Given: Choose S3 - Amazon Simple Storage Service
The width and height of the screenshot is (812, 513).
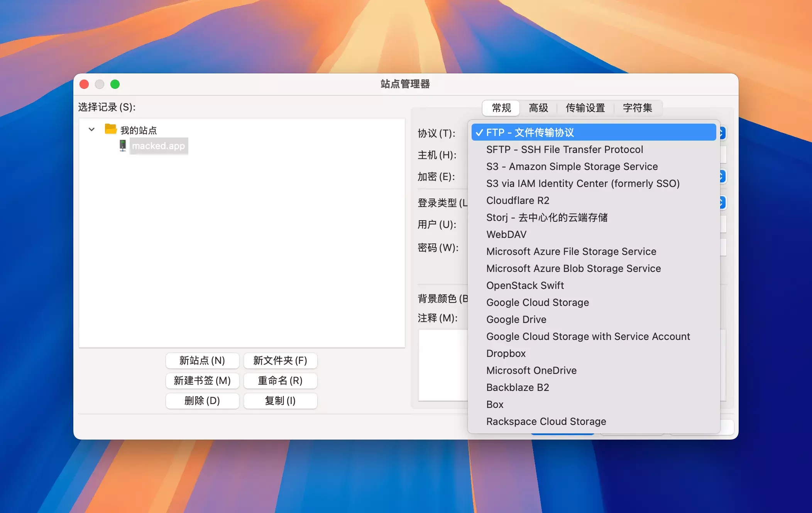Looking at the screenshot, I should click(x=572, y=166).
